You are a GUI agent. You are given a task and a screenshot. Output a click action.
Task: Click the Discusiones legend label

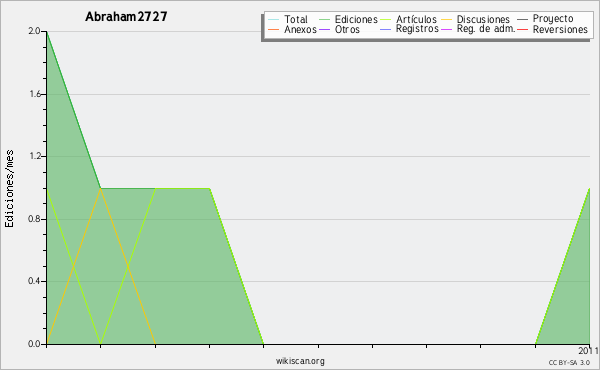tap(483, 19)
